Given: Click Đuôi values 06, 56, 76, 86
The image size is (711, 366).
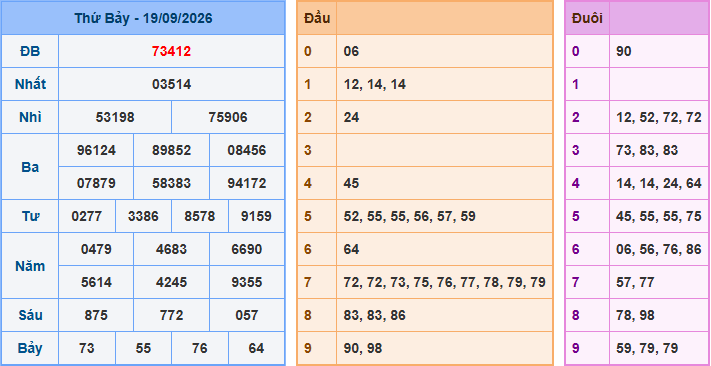Looking at the screenshot, I should [x=658, y=249].
